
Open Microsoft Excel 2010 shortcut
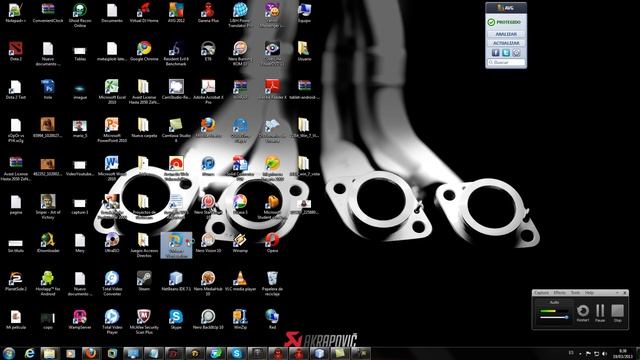112,92
